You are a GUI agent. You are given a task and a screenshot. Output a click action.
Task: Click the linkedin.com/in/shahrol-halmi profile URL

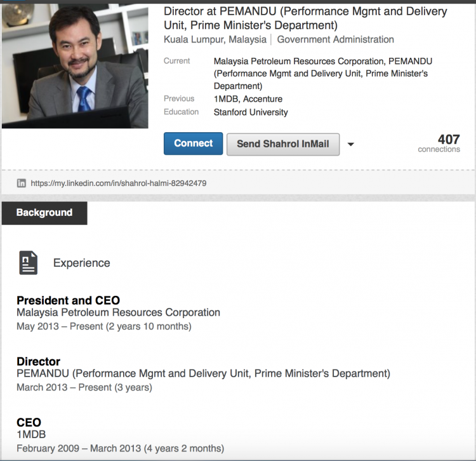coord(119,184)
